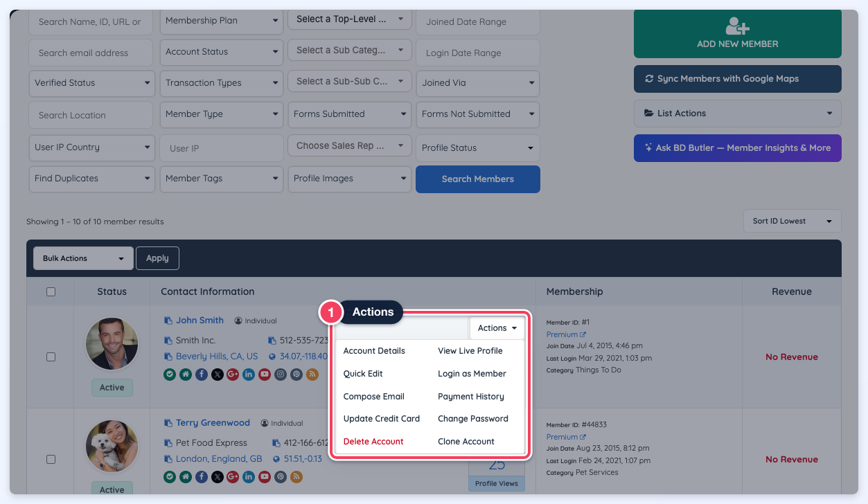Open John Smith's LinkedIn icon
Image resolution: width=868 pixels, height=504 pixels.
click(249, 375)
